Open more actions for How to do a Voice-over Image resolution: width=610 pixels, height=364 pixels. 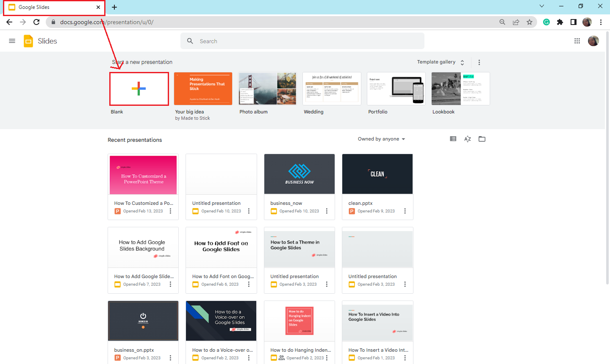pyautogui.click(x=249, y=358)
